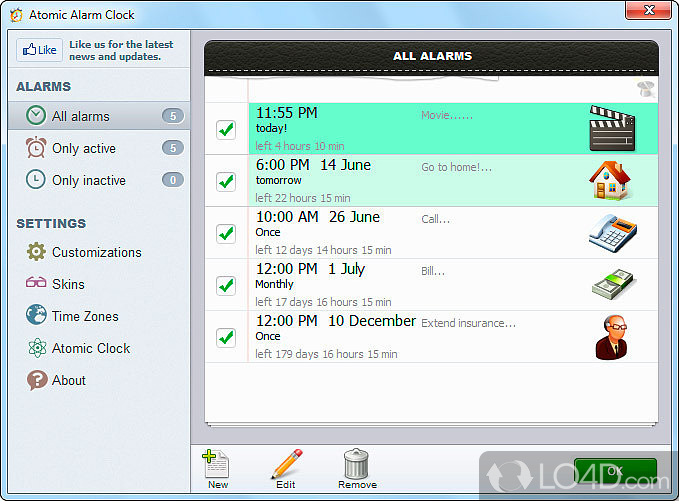Uncheck the 12:00 PM 1 July Bill alarm
The height and width of the screenshot is (501, 679).
pos(226,286)
